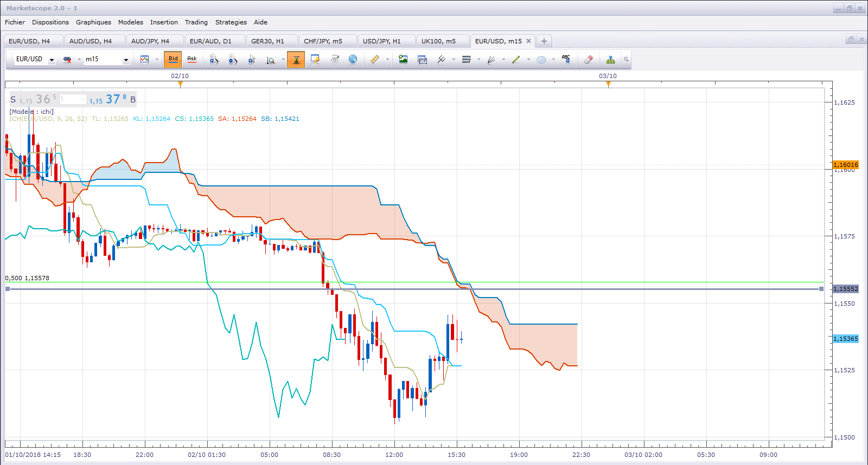The height and width of the screenshot is (465, 868).
Task: Expand the chart type dropdown arrow
Action: (x=157, y=60)
